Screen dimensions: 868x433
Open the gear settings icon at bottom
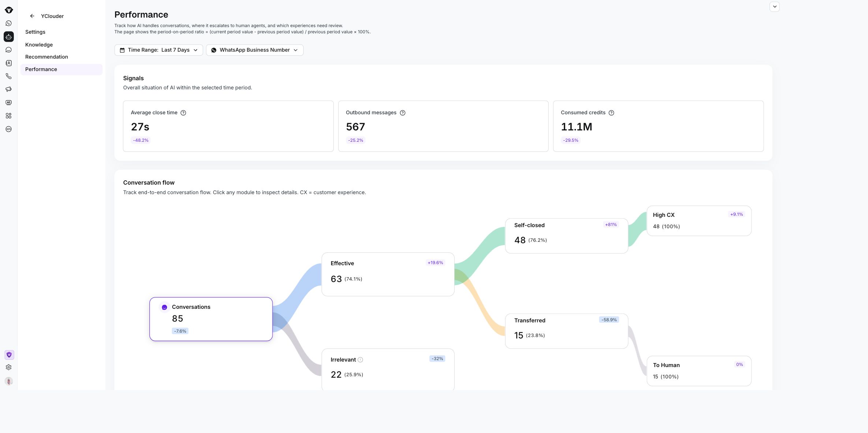[9, 367]
